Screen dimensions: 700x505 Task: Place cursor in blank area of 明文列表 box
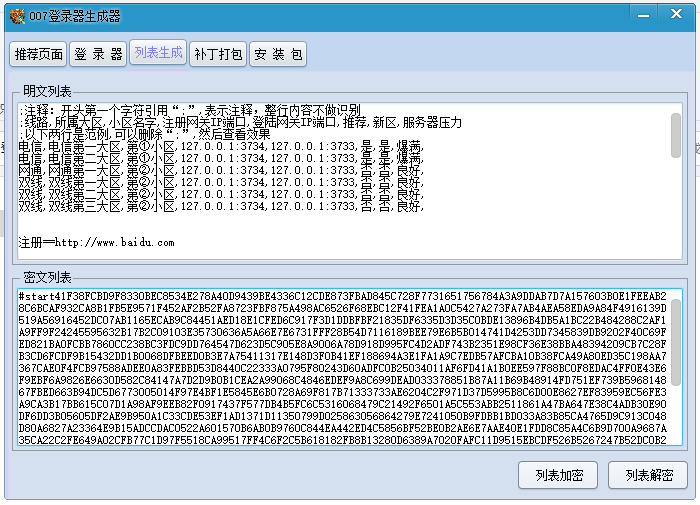500,225
